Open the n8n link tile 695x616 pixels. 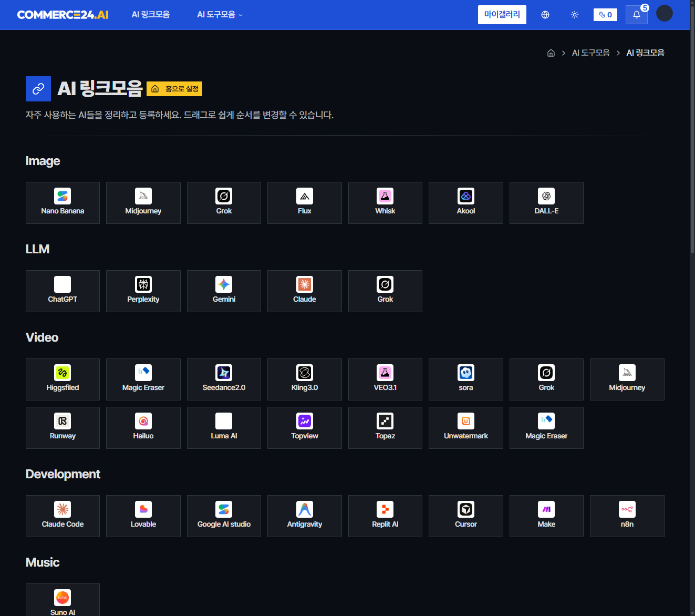click(x=627, y=516)
